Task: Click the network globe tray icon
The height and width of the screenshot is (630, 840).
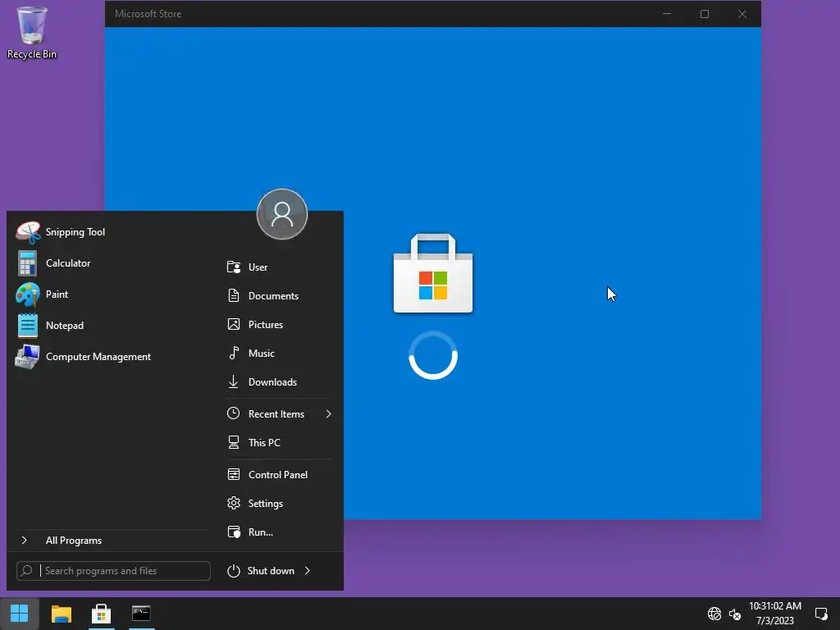Action: pyautogui.click(x=714, y=614)
